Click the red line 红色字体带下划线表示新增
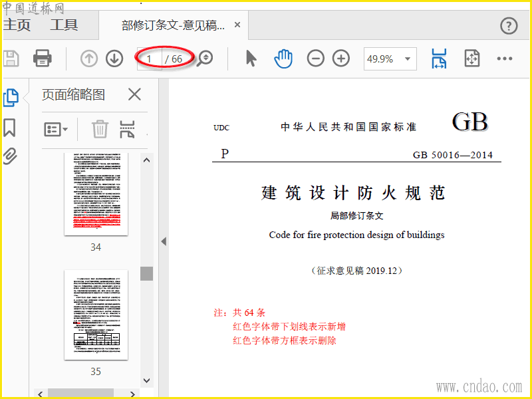The width and height of the screenshot is (532, 399). (x=289, y=327)
